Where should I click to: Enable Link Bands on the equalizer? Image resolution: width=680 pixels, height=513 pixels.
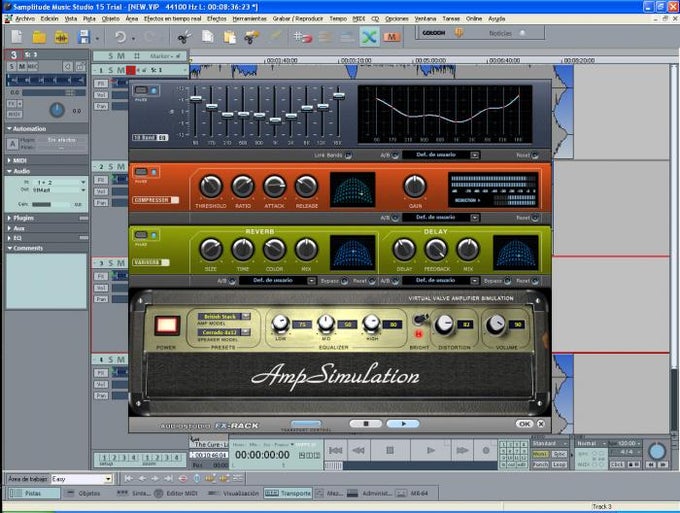click(x=348, y=155)
